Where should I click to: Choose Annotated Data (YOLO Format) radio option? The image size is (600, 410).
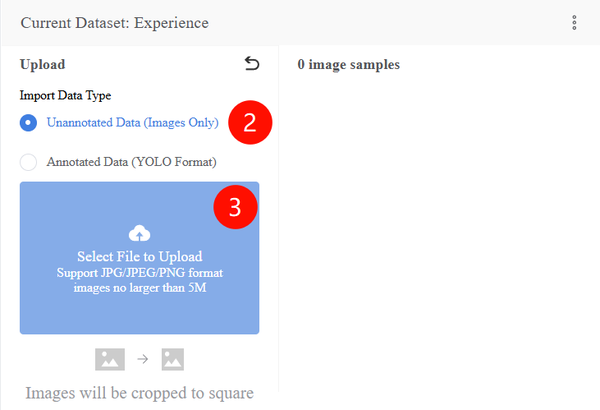[x=28, y=162]
